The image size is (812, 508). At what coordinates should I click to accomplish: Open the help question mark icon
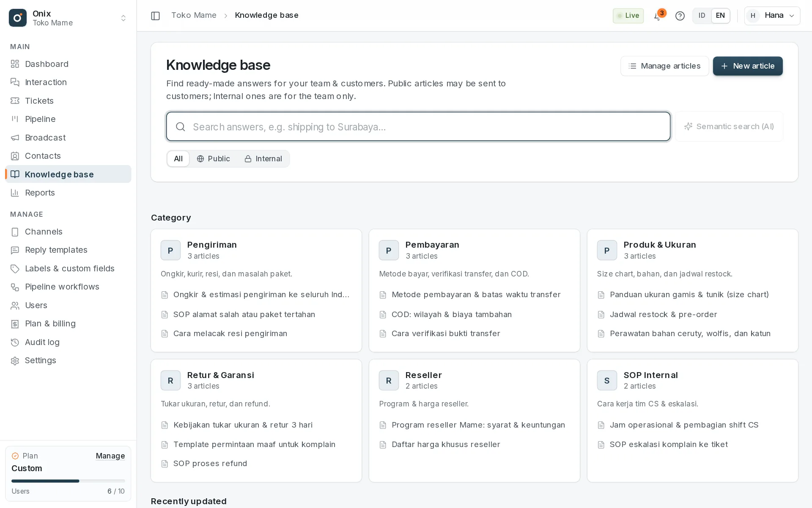coord(680,16)
